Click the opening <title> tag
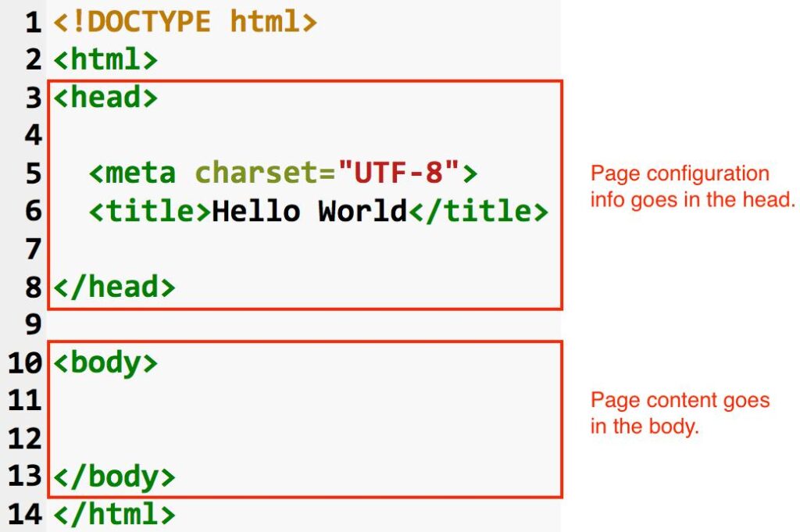The height and width of the screenshot is (532, 800). point(150,211)
